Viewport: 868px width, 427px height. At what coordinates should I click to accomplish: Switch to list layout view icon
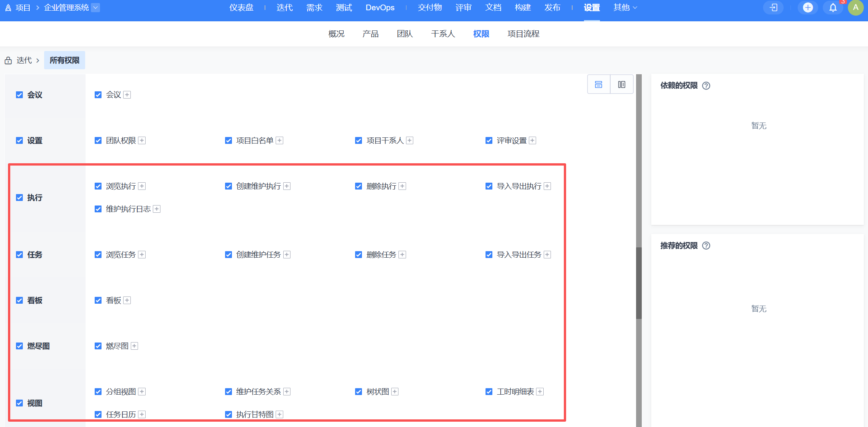click(x=598, y=84)
